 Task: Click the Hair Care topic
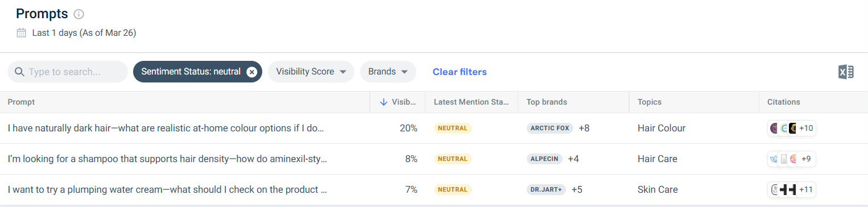[x=658, y=159]
